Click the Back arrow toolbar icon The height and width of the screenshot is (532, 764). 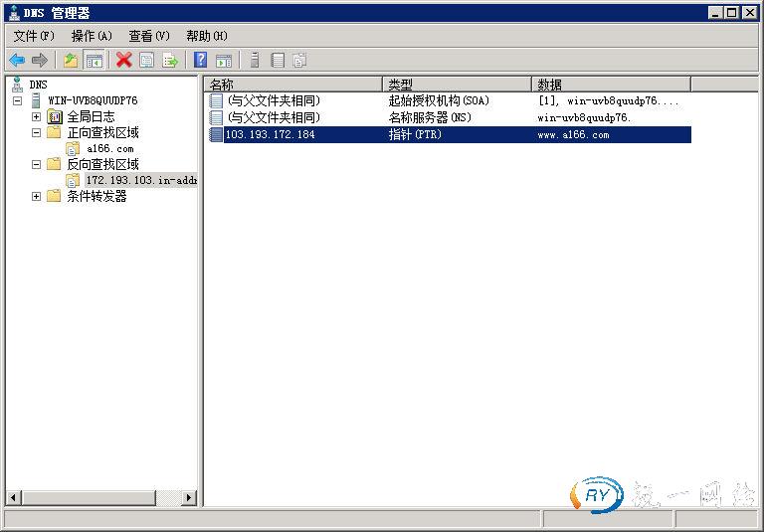pyautogui.click(x=17, y=61)
